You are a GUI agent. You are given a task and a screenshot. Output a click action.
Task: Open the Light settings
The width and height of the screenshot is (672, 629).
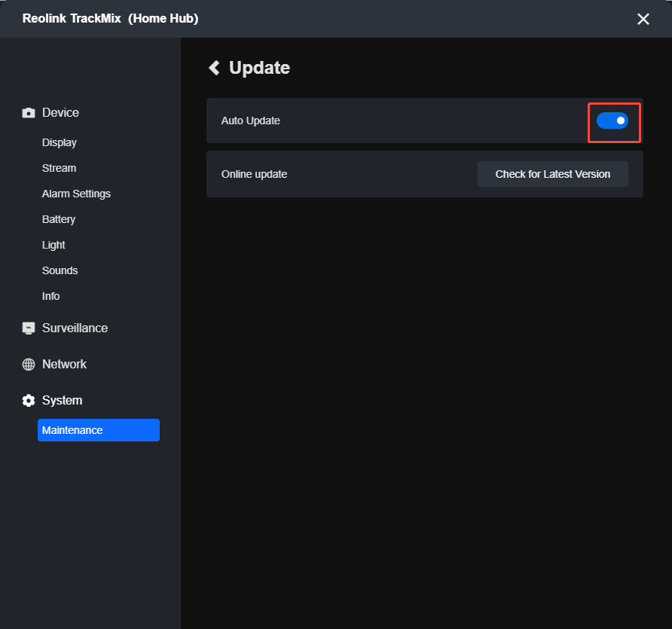tap(53, 245)
